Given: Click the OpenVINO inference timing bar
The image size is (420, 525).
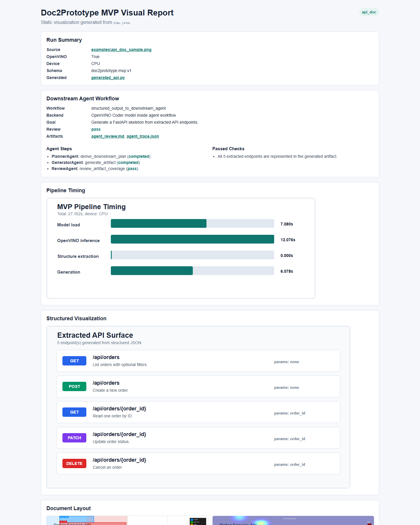Looking at the screenshot, I should tap(192, 239).
